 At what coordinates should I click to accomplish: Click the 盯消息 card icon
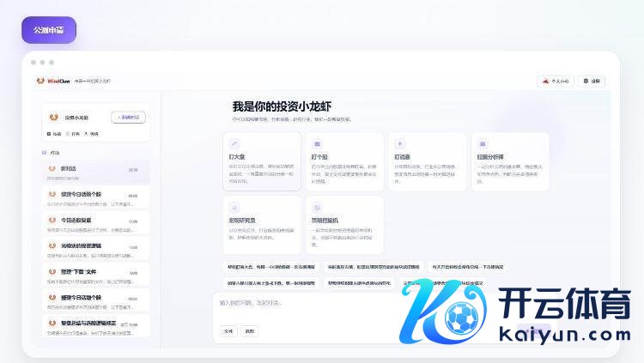(x=400, y=143)
